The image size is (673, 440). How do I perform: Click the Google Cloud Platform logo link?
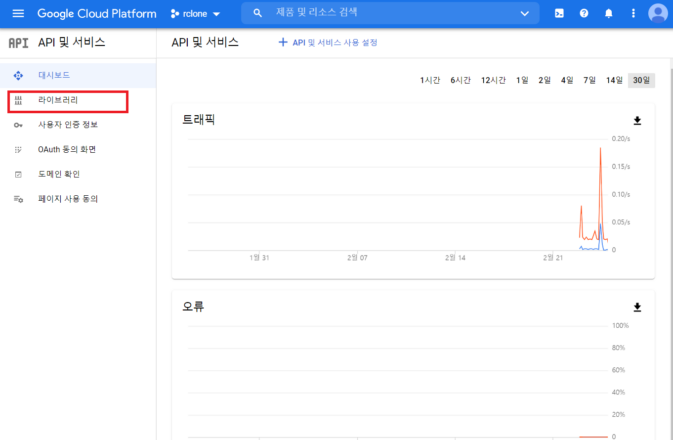click(97, 14)
